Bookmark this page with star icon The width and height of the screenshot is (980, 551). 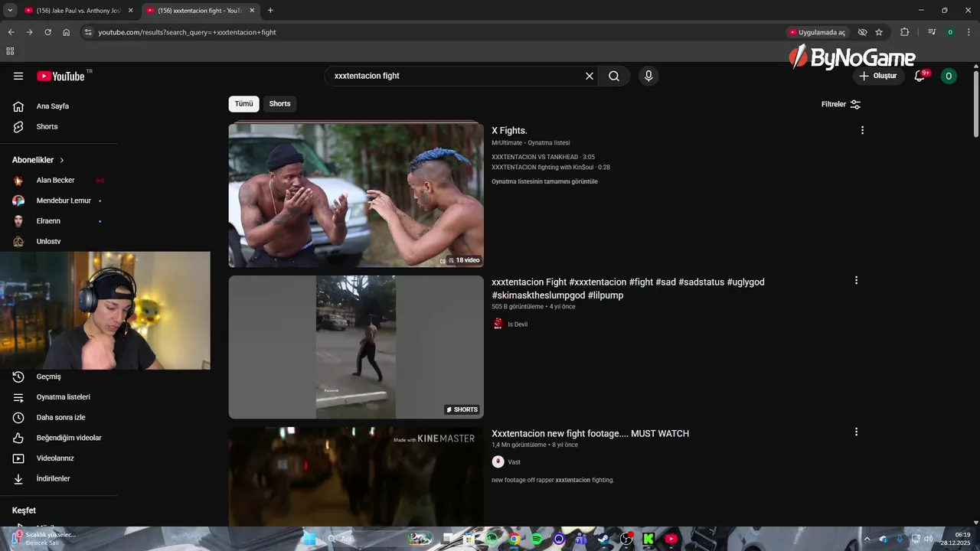[879, 32]
